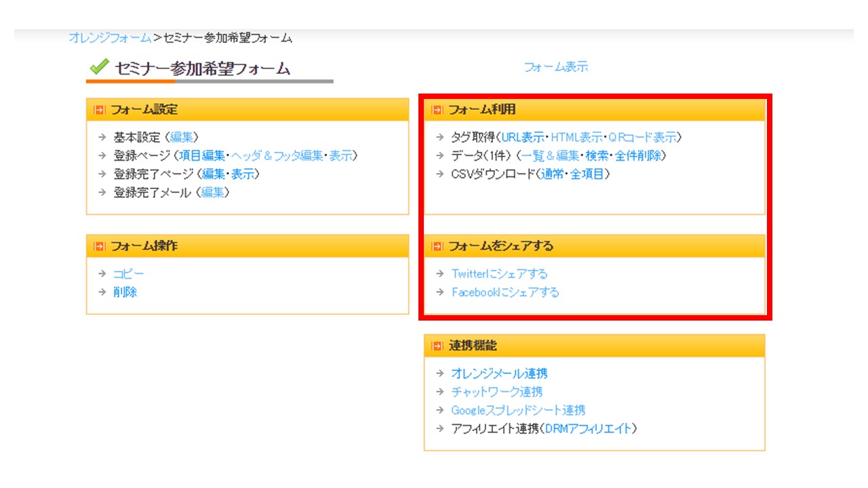Open the data 一覧＆編集 link
Viewport: 868px width, 488px height.
549,156
